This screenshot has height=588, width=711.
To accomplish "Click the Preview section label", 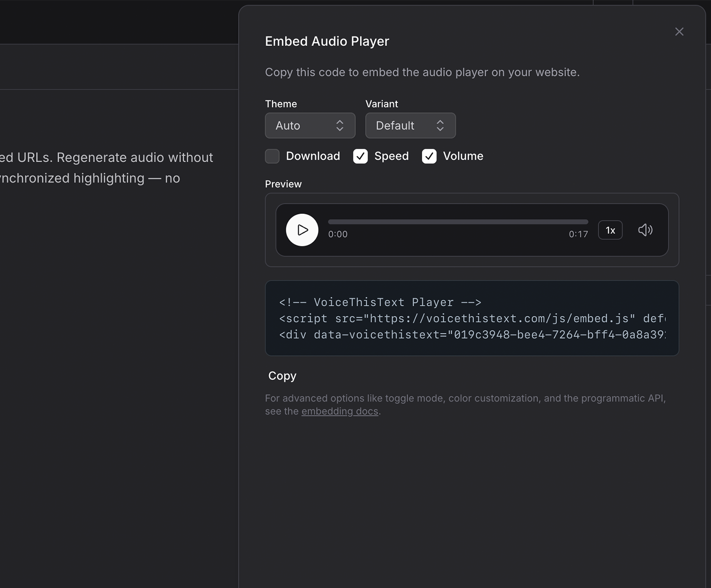I will click(283, 184).
